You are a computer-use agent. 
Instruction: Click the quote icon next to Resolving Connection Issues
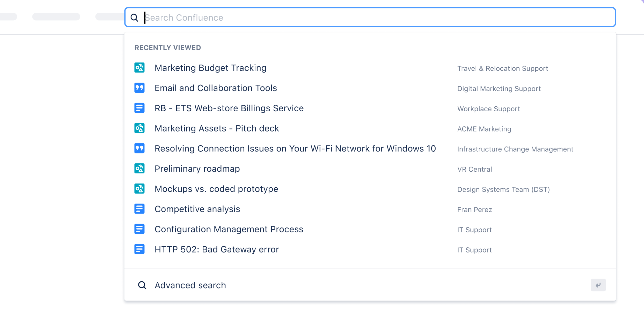(139, 149)
